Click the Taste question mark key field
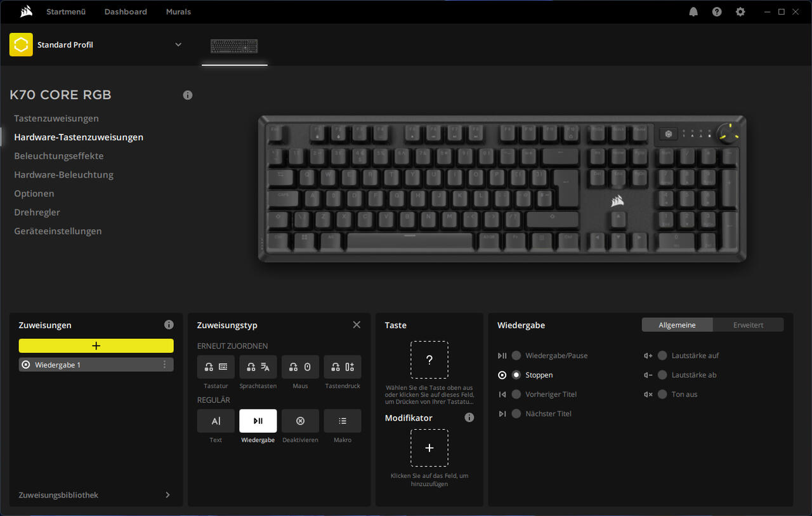 [x=429, y=360]
